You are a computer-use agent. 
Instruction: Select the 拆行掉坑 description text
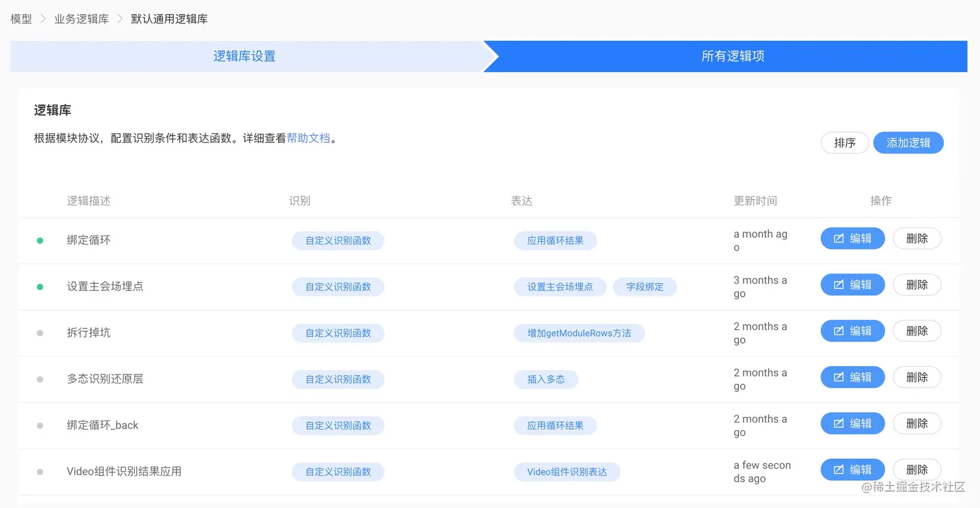click(89, 332)
